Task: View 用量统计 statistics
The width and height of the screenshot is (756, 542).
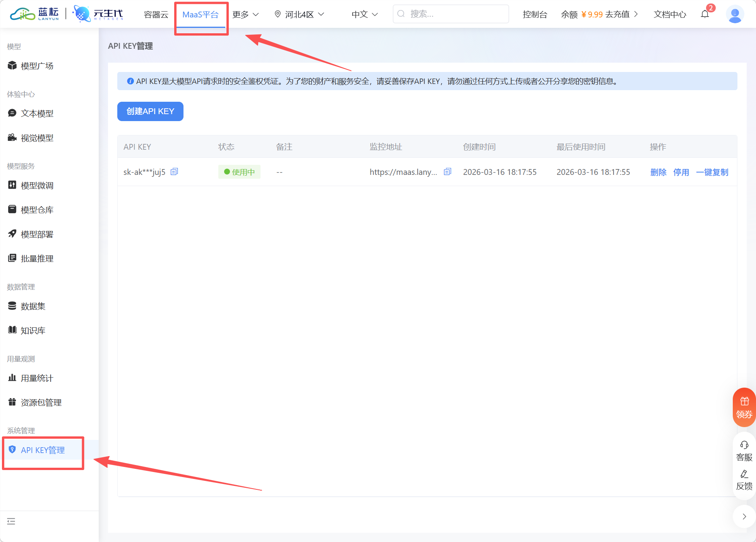Action: tap(37, 378)
